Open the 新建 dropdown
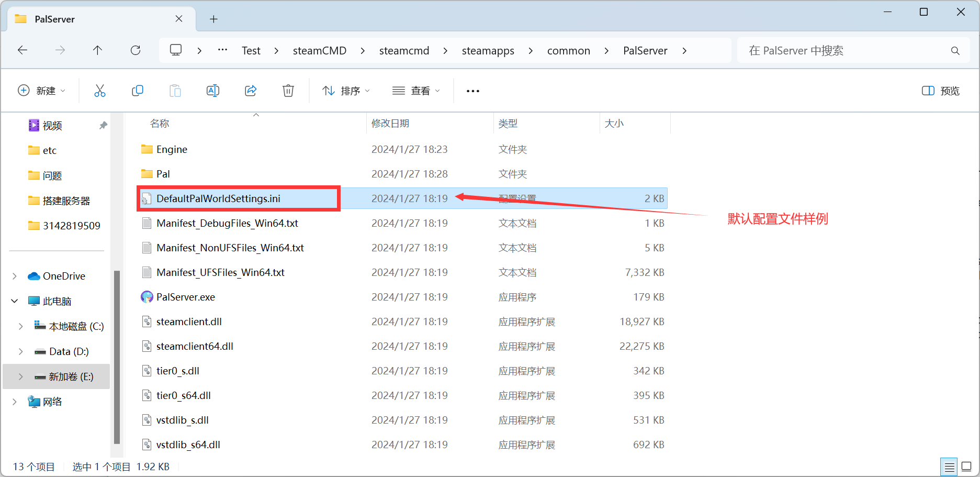The width and height of the screenshot is (980, 477). (x=42, y=91)
